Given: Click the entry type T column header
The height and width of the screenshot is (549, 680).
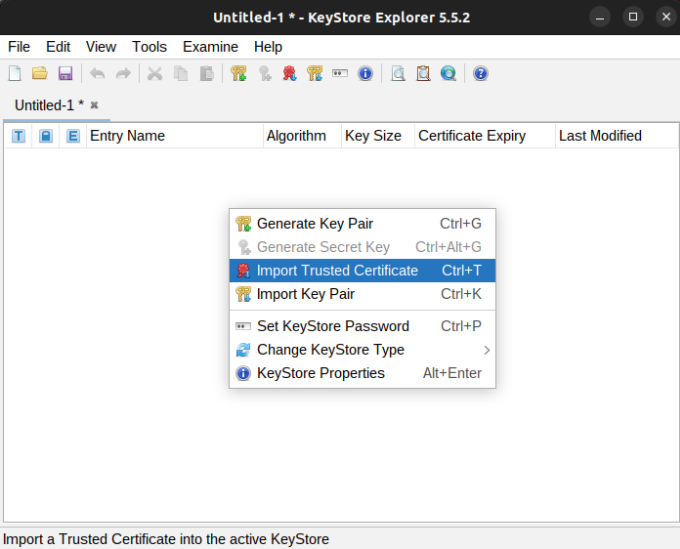Looking at the screenshot, I should coord(18,136).
